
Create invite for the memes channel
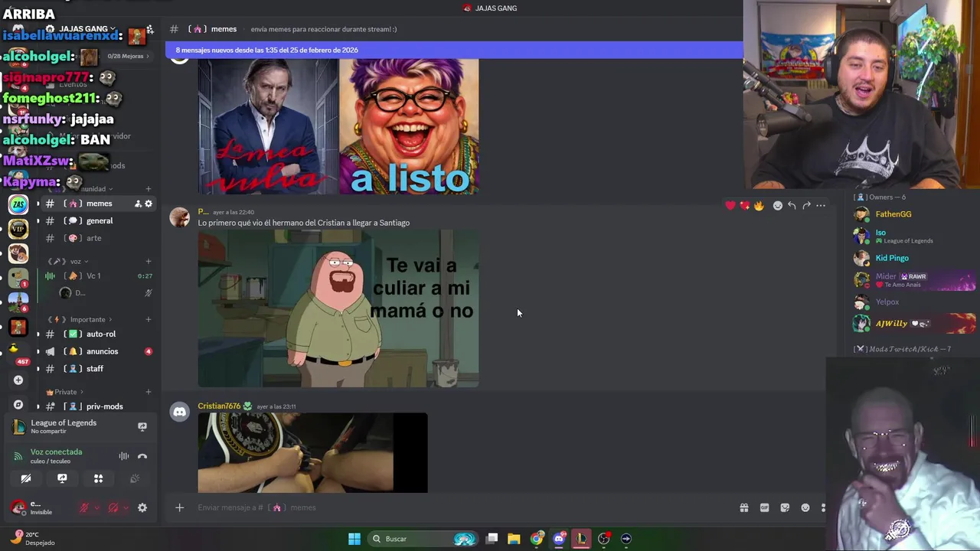pos(138,204)
